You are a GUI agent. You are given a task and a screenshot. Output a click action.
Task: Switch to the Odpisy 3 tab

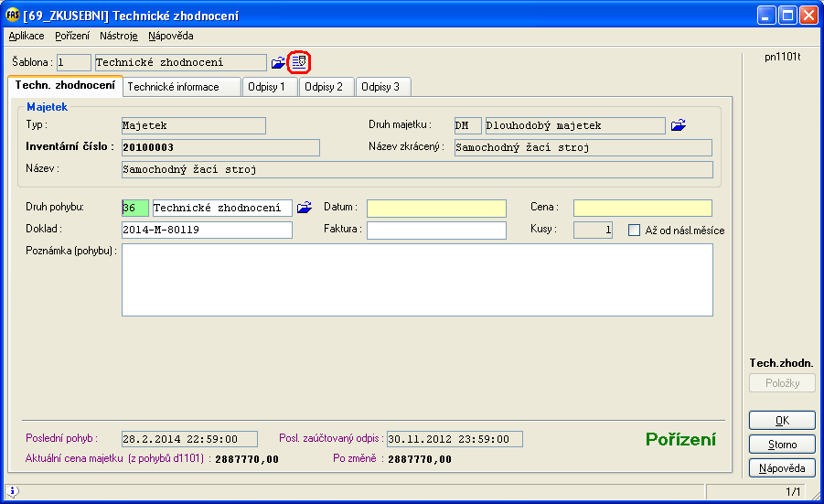[x=380, y=87]
